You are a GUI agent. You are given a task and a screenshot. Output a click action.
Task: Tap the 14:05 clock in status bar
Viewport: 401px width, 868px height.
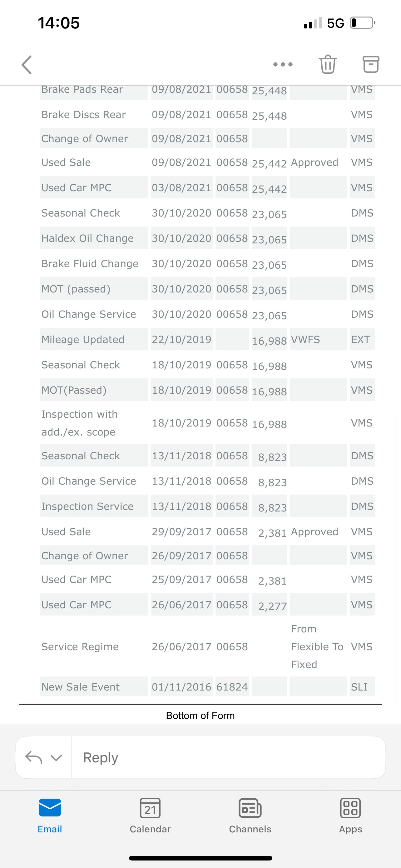(59, 23)
